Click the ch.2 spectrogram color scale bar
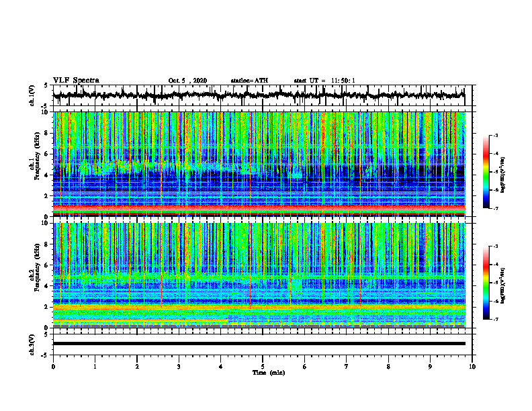The image size is (532, 411). pos(486,283)
